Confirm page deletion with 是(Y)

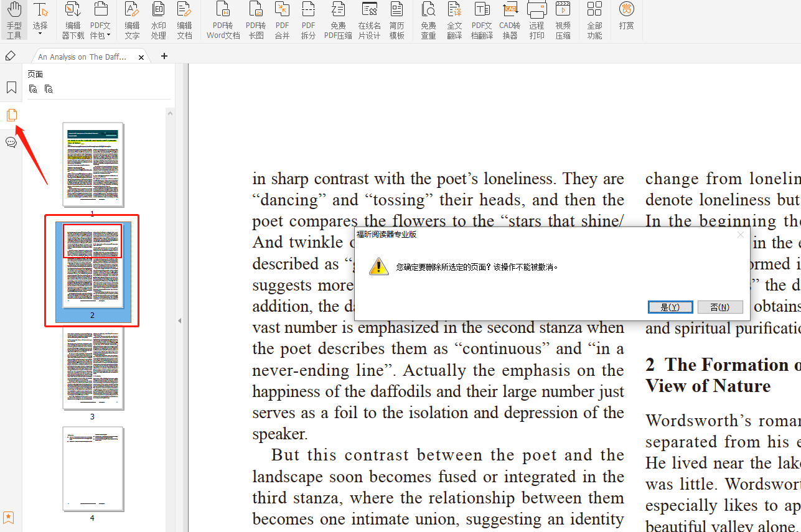670,307
